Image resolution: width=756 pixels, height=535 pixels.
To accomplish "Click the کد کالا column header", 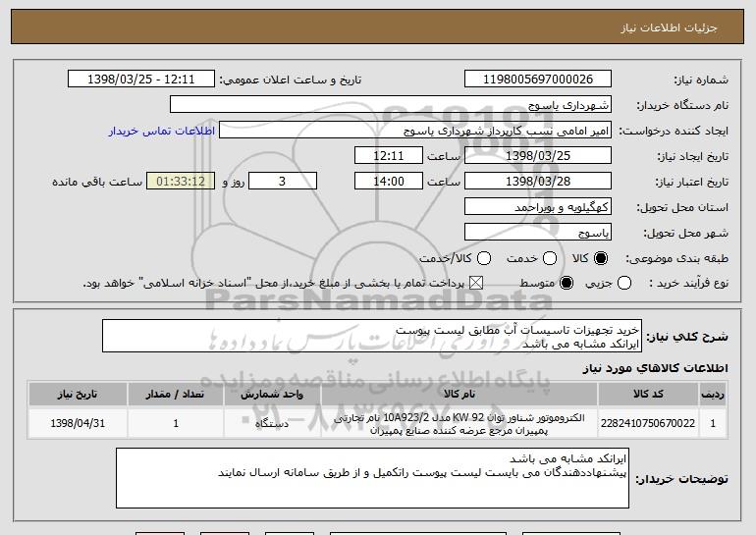I will [648, 395].
